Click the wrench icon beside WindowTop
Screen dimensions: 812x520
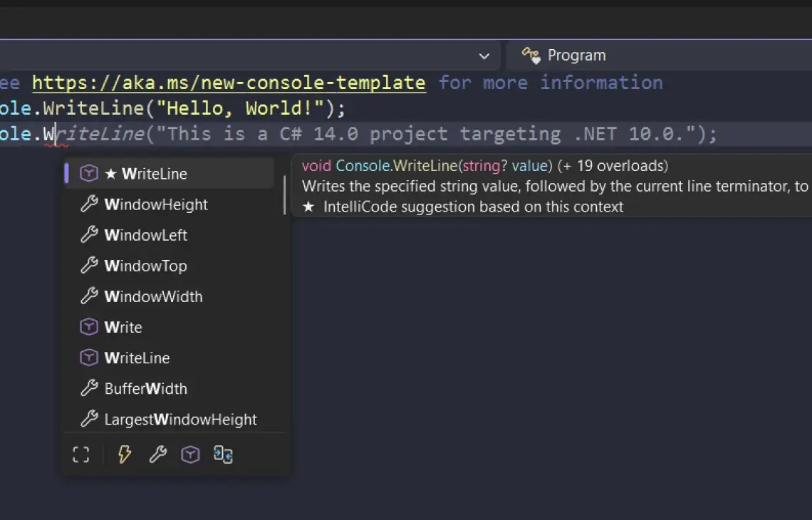[89, 265]
